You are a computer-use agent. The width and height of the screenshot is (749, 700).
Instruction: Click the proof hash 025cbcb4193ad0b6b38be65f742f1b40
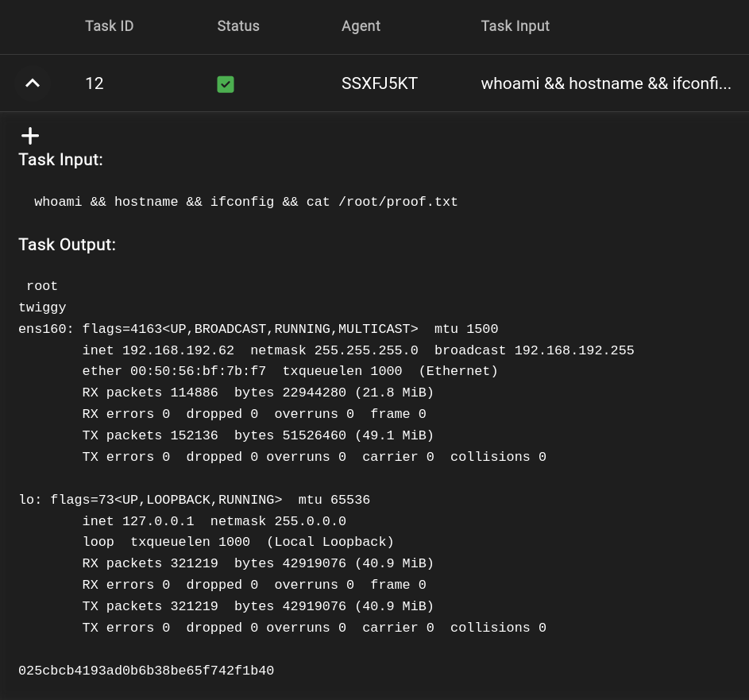click(146, 671)
